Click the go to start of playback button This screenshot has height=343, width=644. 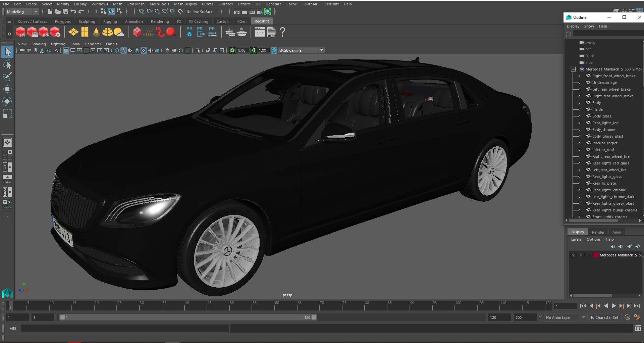583,306
